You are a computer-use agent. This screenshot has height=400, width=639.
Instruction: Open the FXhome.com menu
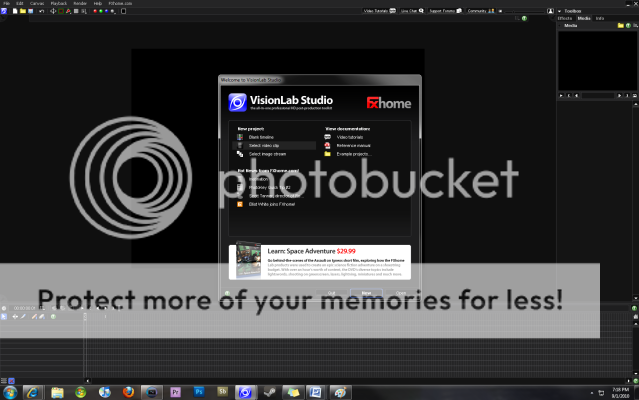[x=120, y=3]
